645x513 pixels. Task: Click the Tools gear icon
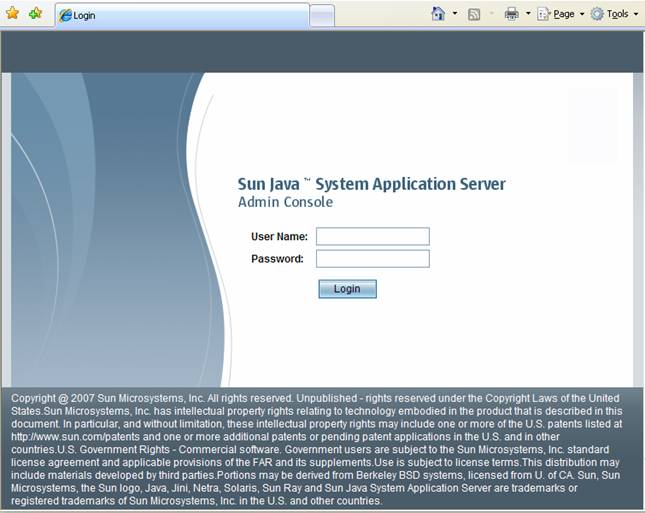pos(597,14)
